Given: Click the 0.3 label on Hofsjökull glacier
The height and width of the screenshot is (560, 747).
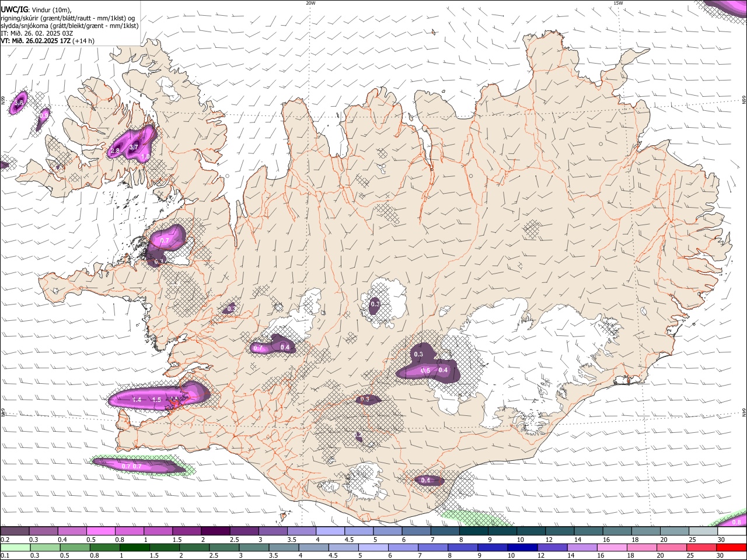Looking at the screenshot, I should [375, 304].
